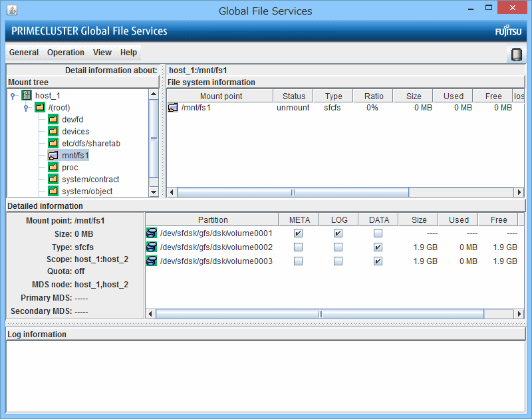
Task: Click the mount tree vertical scrollbar thumb
Action: coord(154,138)
